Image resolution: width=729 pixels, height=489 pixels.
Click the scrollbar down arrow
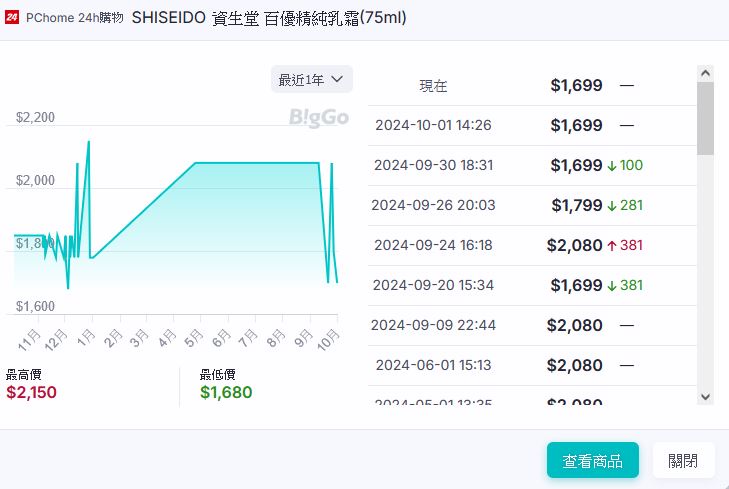(x=705, y=397)
